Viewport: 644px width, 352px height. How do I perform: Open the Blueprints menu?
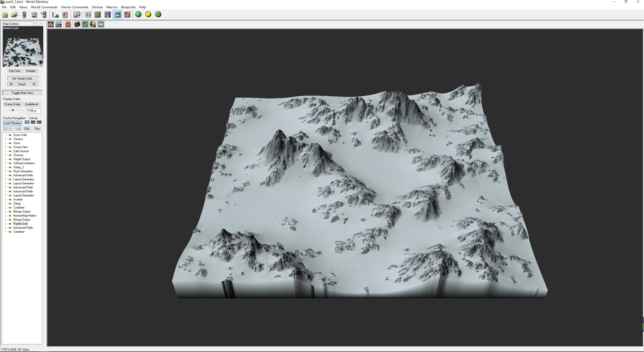pyautogui.click(x=128, y=7)
